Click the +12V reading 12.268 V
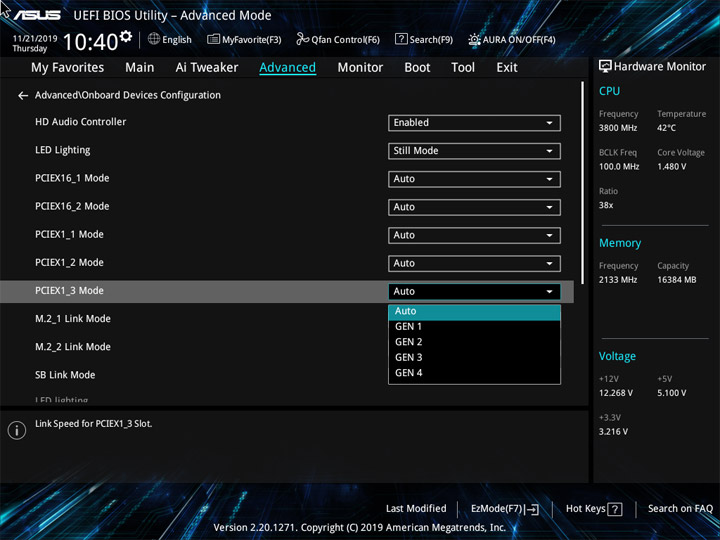Screen dimensions: 720x540 coord(616,394)
